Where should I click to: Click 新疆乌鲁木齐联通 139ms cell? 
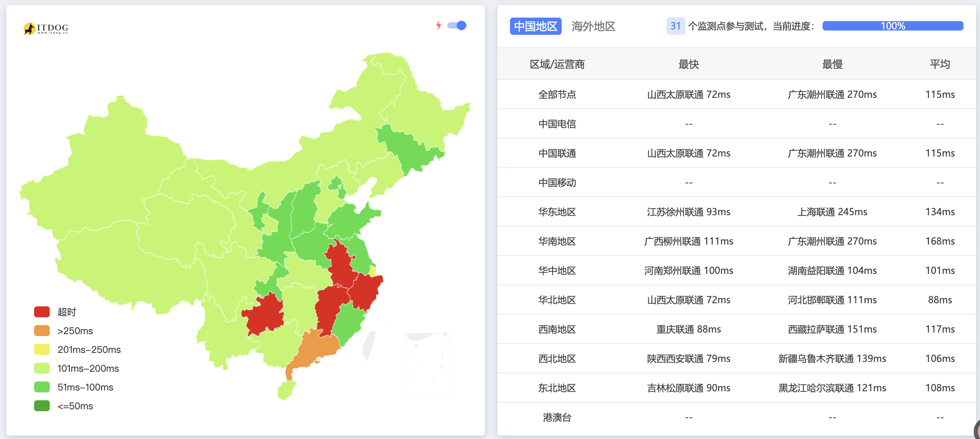[x=832, y=358]
